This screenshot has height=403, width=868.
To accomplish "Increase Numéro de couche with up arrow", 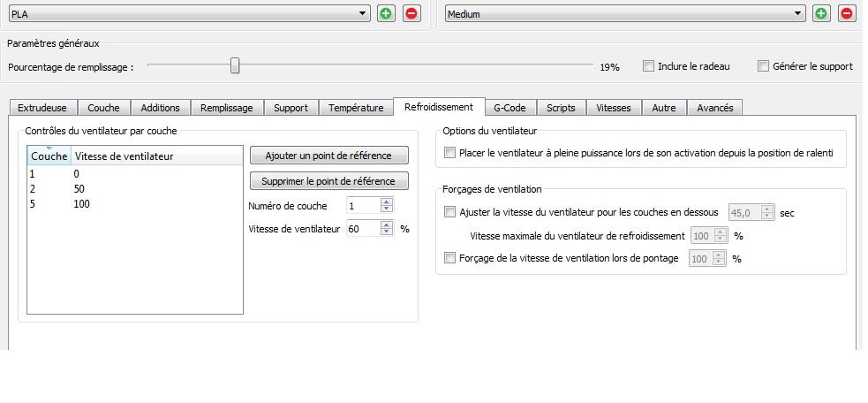I will click(x=387, y=202).
